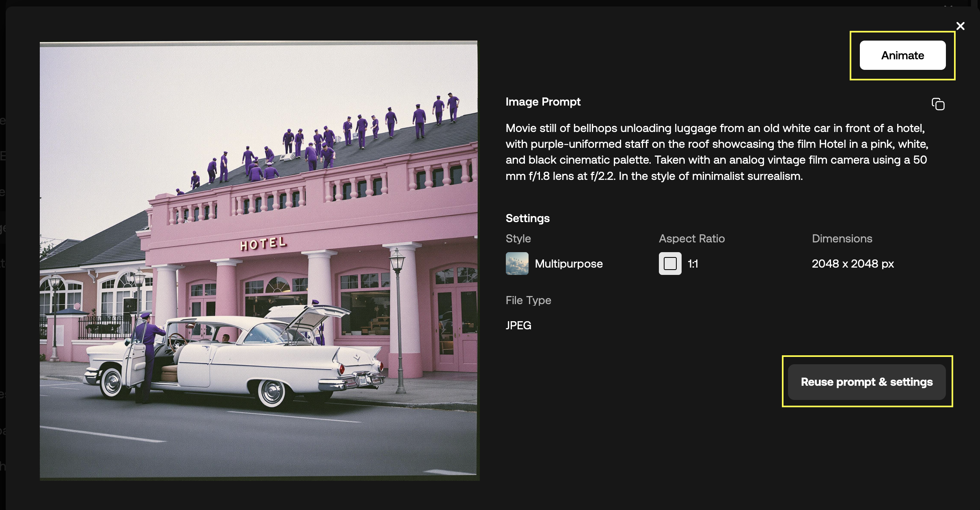
Task: Select the 'Multipurpose' style label
Action: click(569, 264)
